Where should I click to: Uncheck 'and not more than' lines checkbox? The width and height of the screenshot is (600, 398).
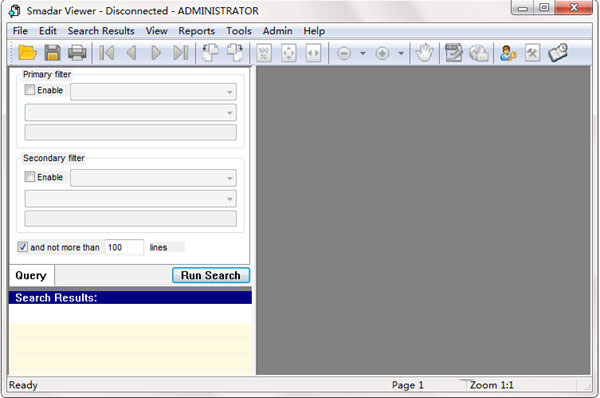tap(23, 247)
